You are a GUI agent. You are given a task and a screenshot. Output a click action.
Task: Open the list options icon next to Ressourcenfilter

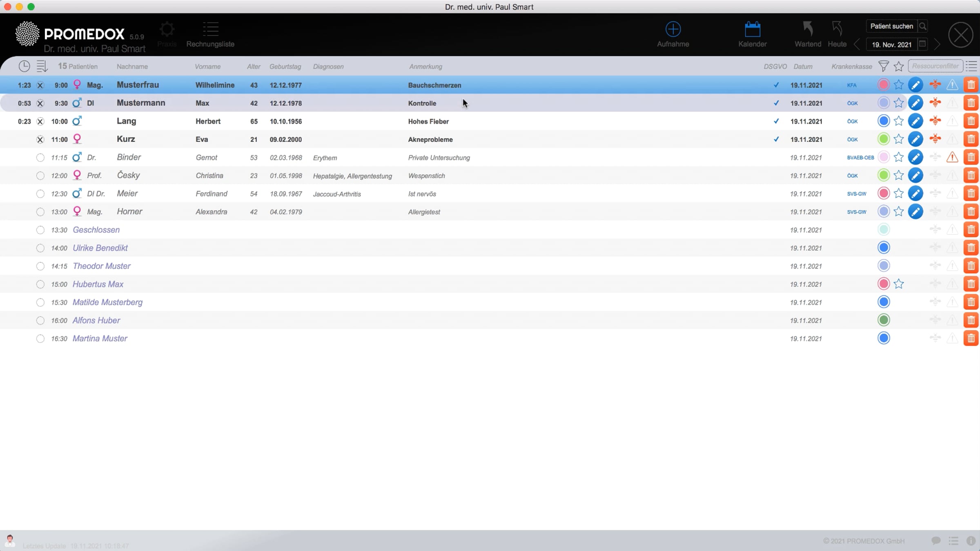[971, 66]
